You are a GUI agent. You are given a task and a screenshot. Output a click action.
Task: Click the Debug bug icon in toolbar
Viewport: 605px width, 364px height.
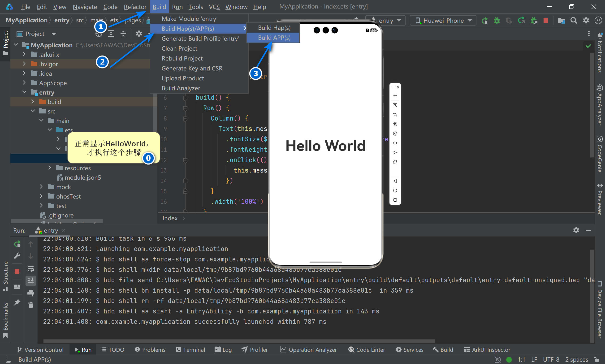(x=497, y=20)
